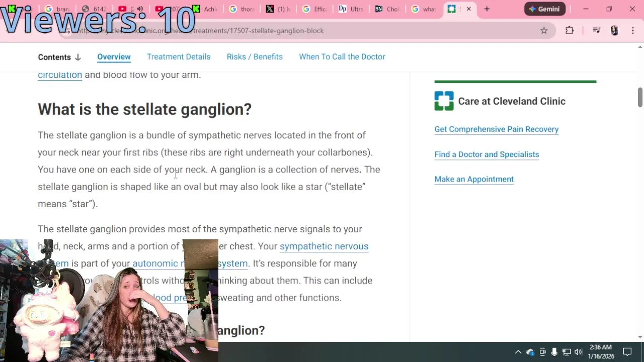644x362 pixels.
Task: Switch to the 'Achi' Kick tab
Action: (x=205, y=9)
